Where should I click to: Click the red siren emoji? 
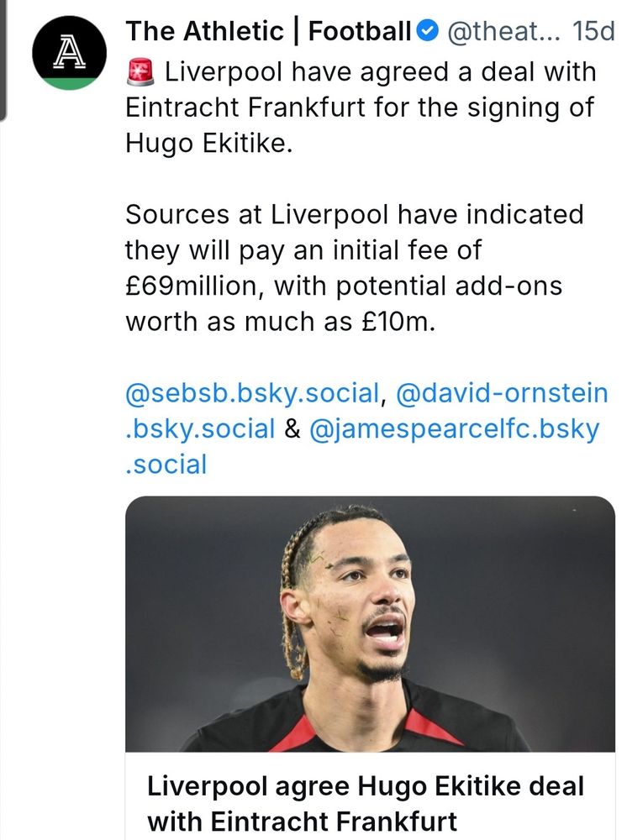(140, 72)
